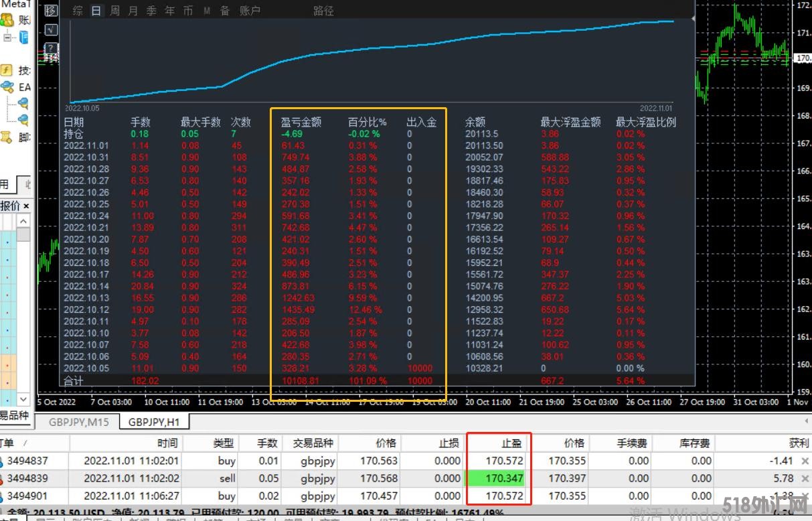Close order 3494837 with its X icon
812x521 pixels.
click(805, 461)
